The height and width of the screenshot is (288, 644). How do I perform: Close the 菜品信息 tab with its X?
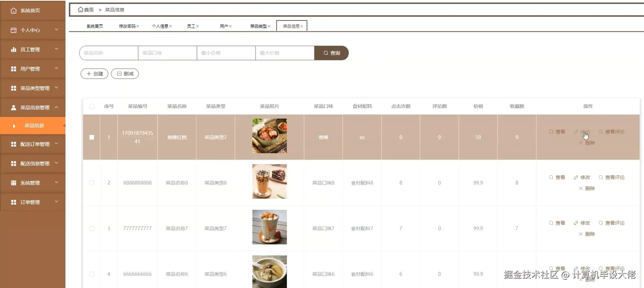(302, 26)
